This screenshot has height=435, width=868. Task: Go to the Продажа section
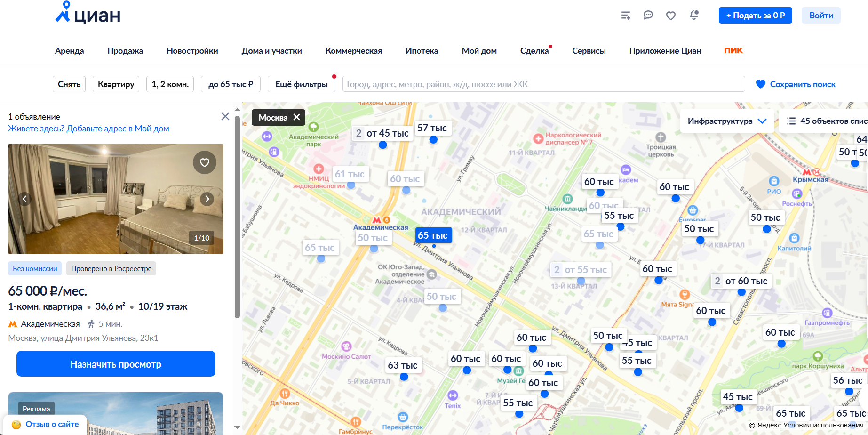point(125,51)
